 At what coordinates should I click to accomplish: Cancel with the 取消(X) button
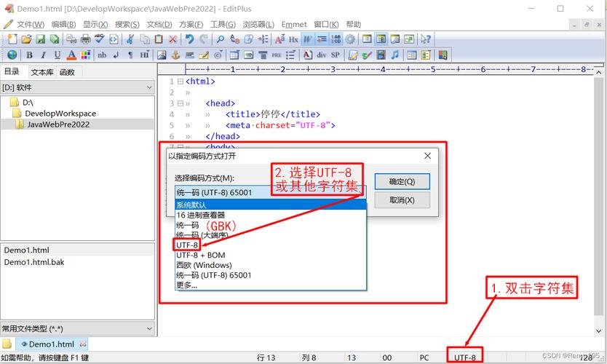(x=402, y=200)
